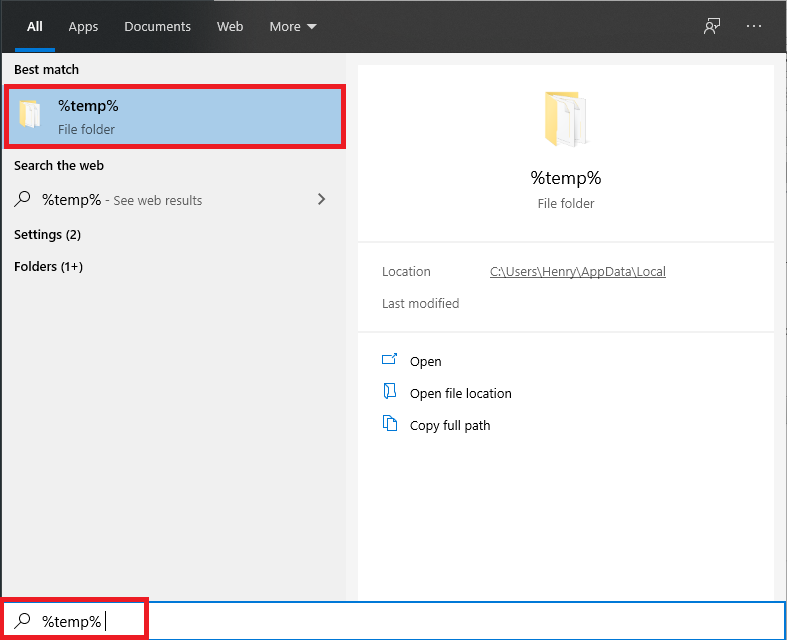Switch to the Web tab
Screen dimensions: 787x640
[x=230, y=27]
